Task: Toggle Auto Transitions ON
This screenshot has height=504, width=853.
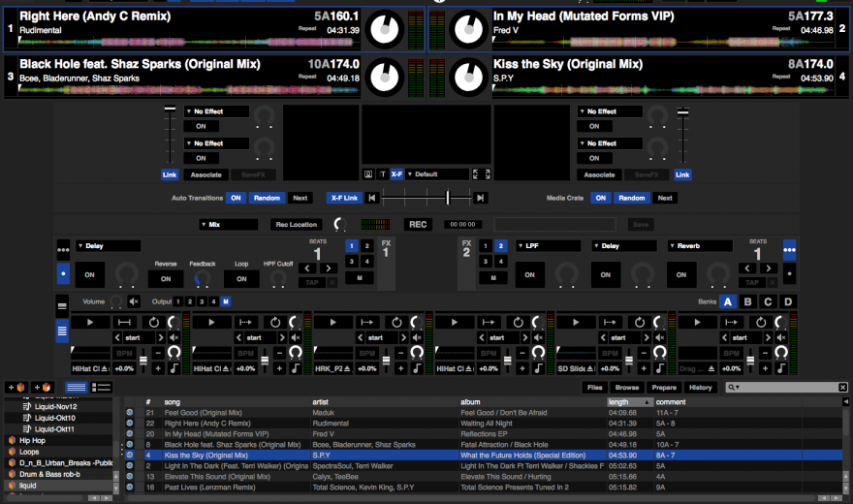Action: [236, 198]
